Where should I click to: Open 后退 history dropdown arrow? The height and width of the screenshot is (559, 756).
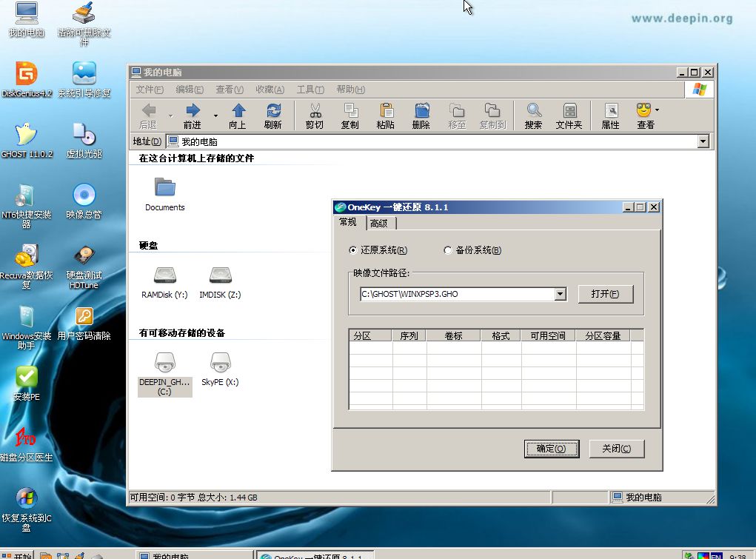pyautogui.click(x=171, y=116)
